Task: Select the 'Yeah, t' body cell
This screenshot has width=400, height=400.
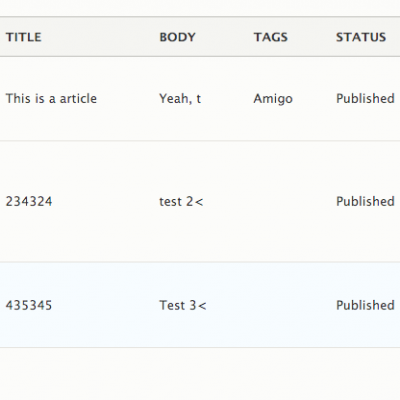Action: (180, 99)
